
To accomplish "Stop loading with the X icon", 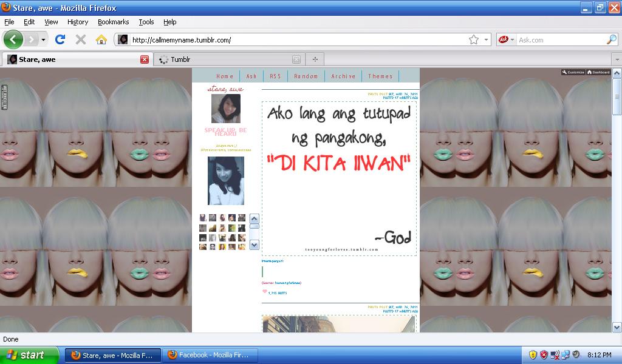I will (x=81, y=39).
